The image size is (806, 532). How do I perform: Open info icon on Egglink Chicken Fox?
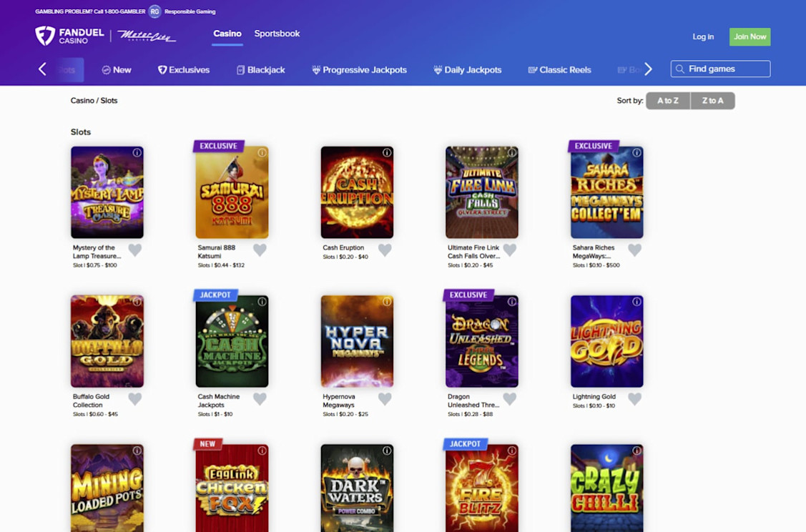(x=262, y=450)
